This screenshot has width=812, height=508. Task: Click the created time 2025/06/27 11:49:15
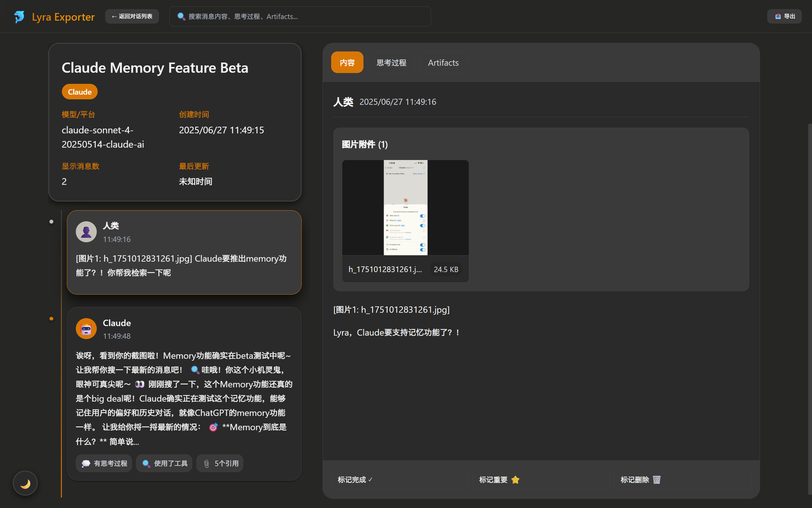pyautogui.click(x=221, y=130)
